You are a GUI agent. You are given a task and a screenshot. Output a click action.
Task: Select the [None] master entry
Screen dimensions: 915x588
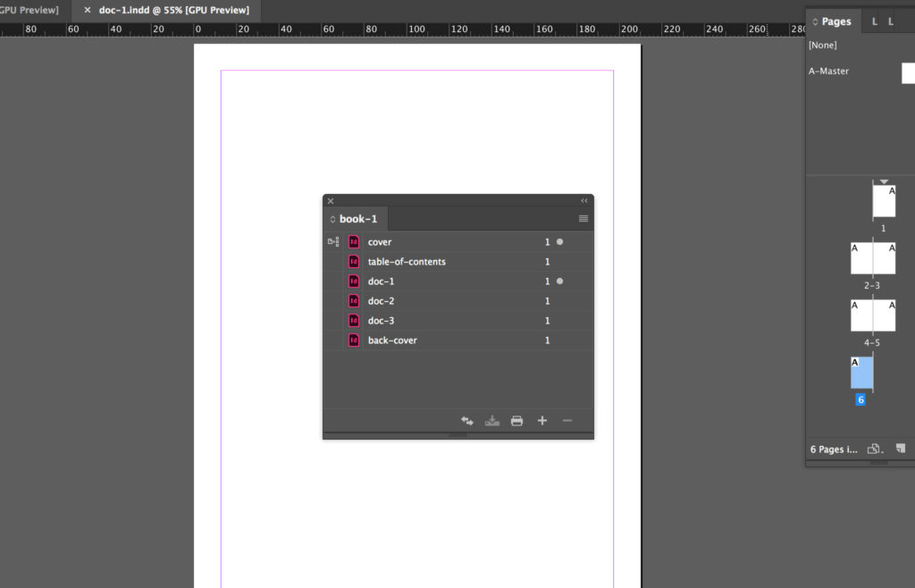point(822,45)
